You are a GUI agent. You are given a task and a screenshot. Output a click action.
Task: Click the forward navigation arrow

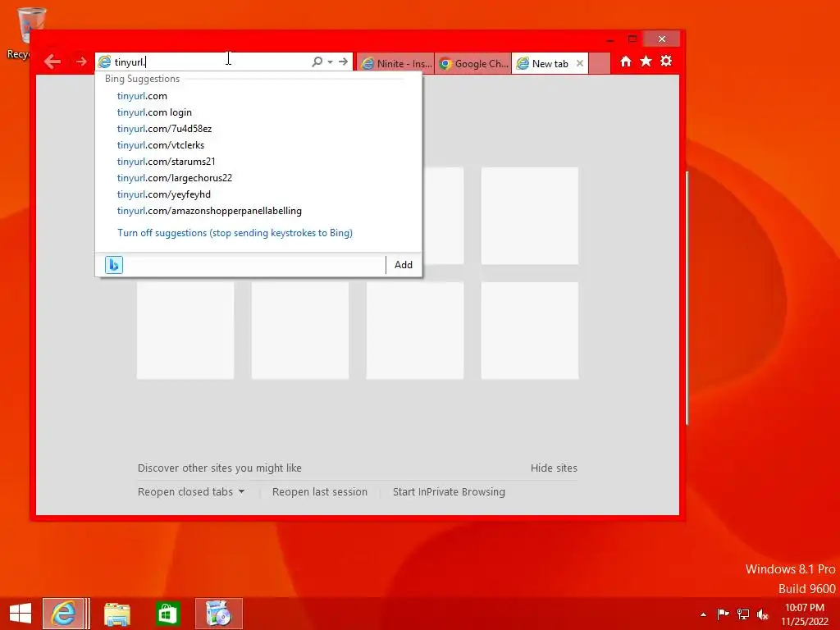click(x=81, y=62)
